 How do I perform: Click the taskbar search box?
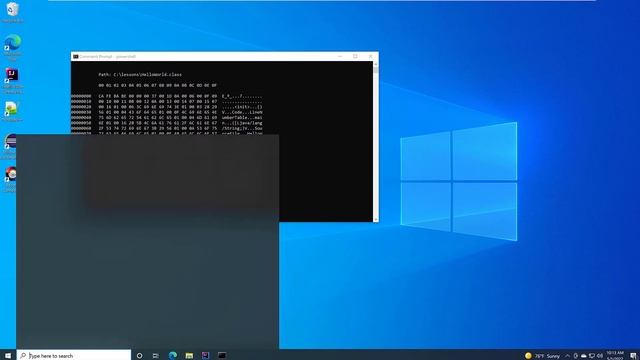click(x=74, y=355)
